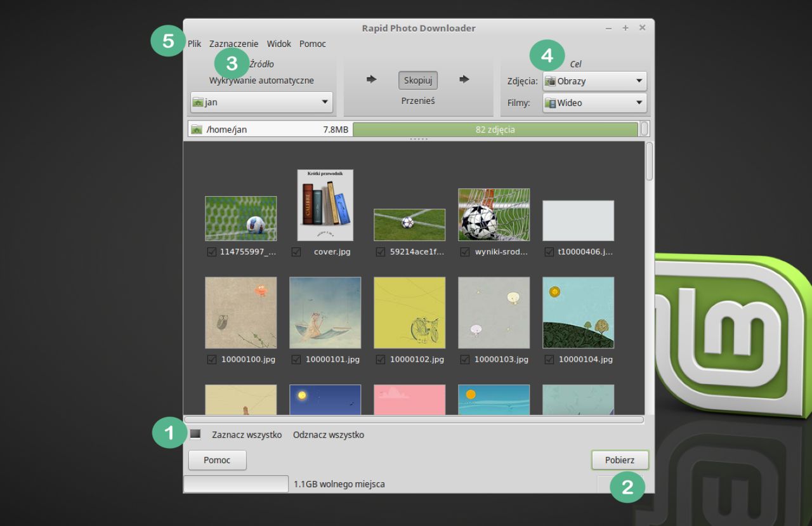Uncheck the t10000406 photo checkbox
This screenshot has width=812, height=526.
coord(549,252)
